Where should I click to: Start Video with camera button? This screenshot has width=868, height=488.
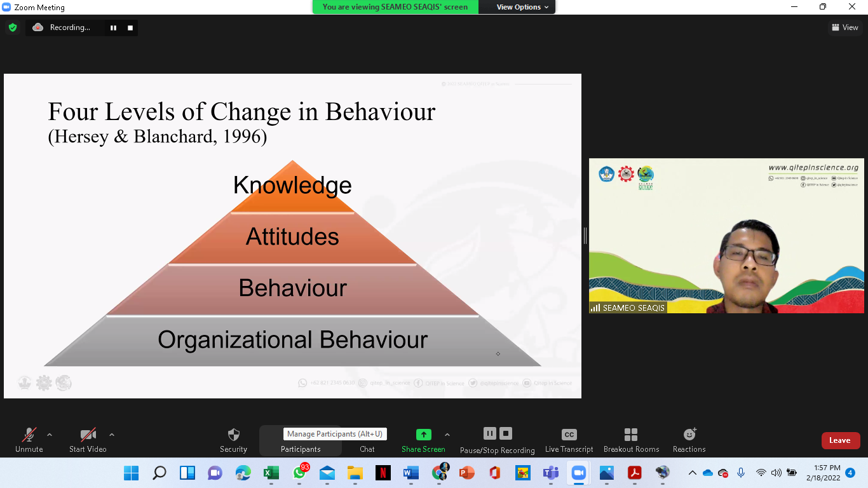point(88,440)
